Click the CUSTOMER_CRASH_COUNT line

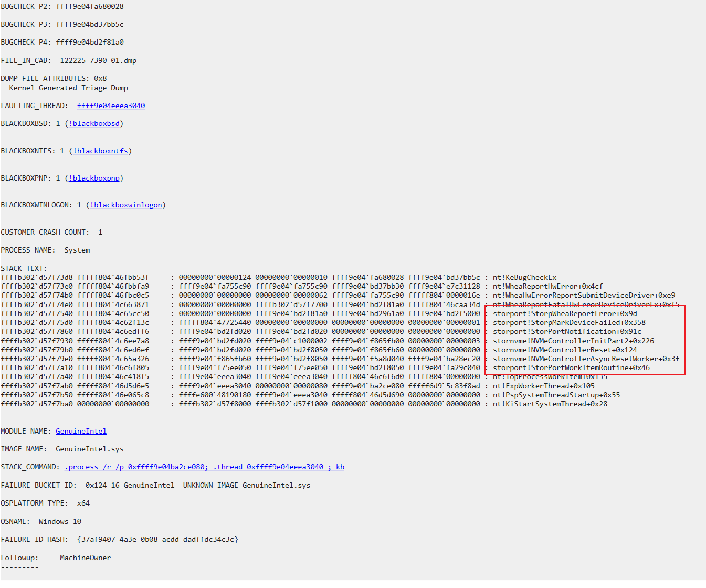coord(51,232)
